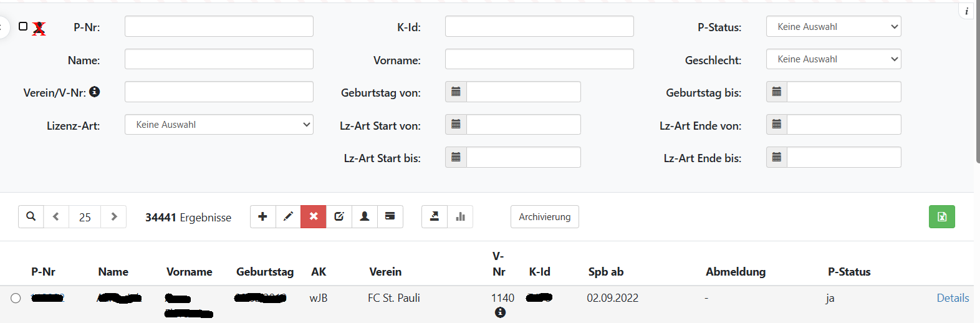Click the info icon beside Verein/V-Nr
The width and height of the screenshot is (980, 323).
pyautogui.click(x=95, y=92)
